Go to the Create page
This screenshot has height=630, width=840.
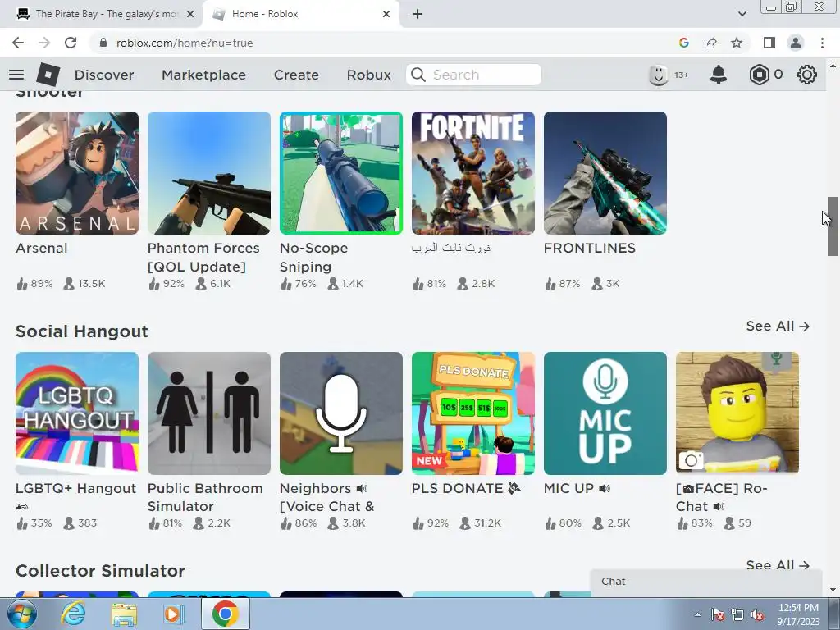click(x=296, y=75)
